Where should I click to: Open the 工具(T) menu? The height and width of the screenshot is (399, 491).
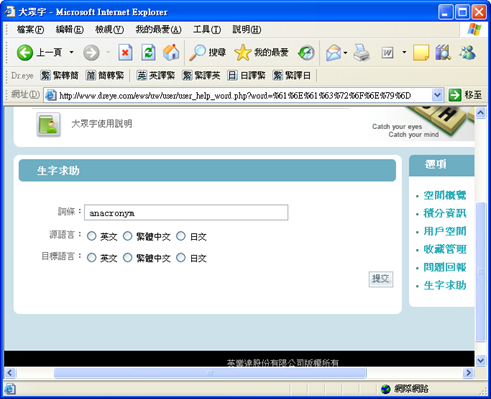(x=207, y=30)
